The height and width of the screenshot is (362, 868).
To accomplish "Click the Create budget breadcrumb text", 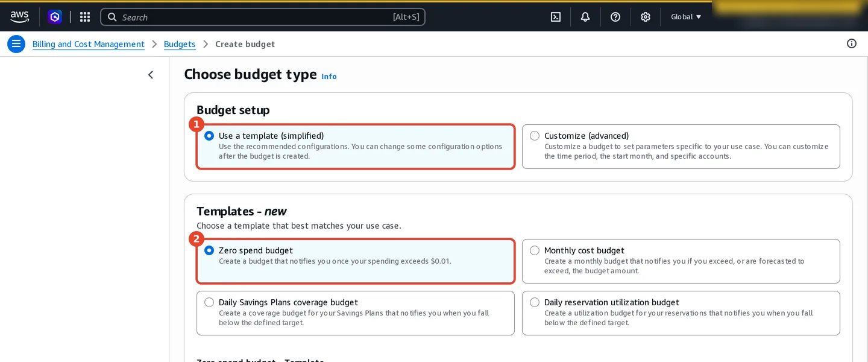I will [x=245, y=44].
